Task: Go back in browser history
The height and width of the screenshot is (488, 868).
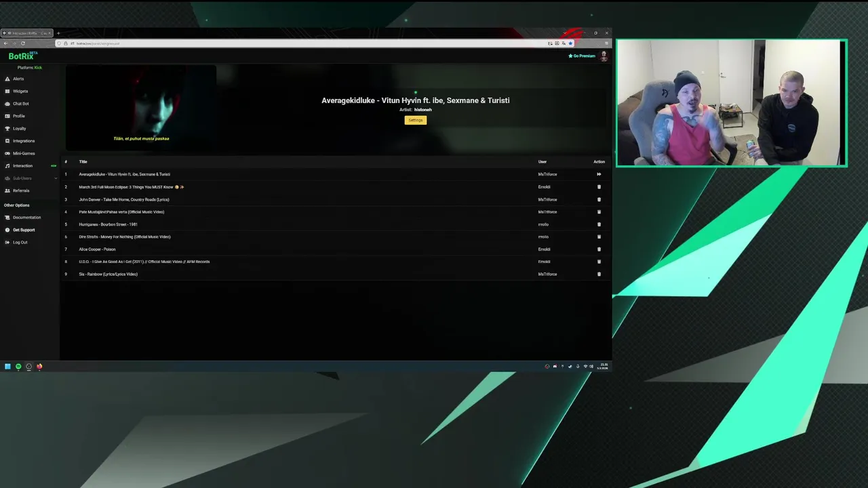Action: 5,43
